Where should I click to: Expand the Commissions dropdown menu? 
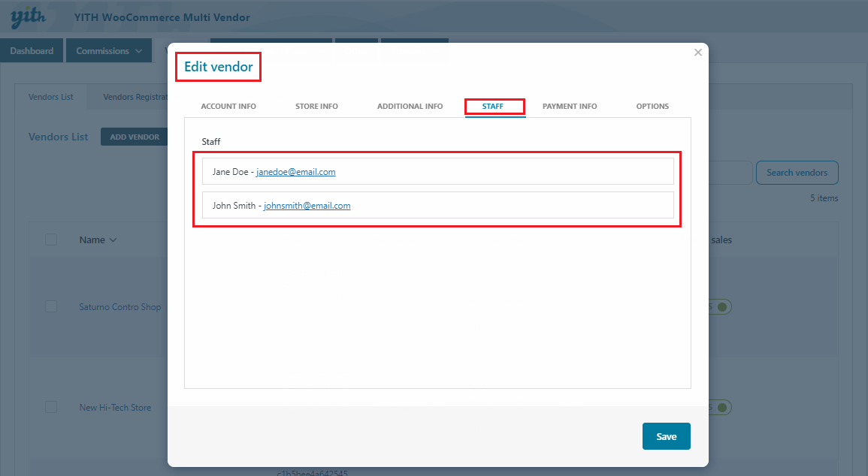(x=108, y=51)
